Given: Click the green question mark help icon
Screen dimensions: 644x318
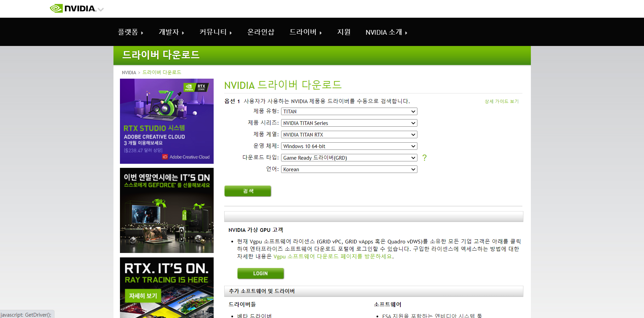Looking at the screenshot, I should pyautogui.click(x=424, y=158).
